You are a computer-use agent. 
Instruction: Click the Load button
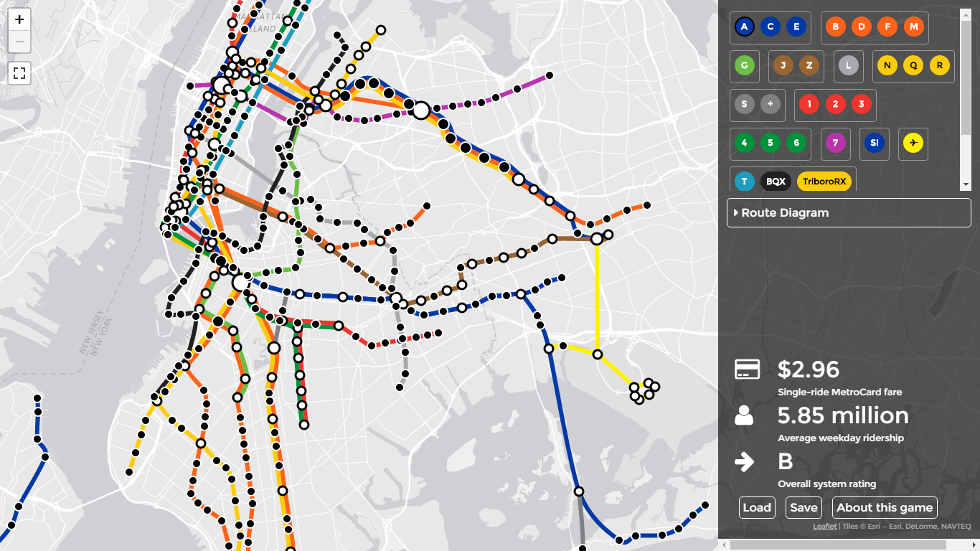click(757, 507)
